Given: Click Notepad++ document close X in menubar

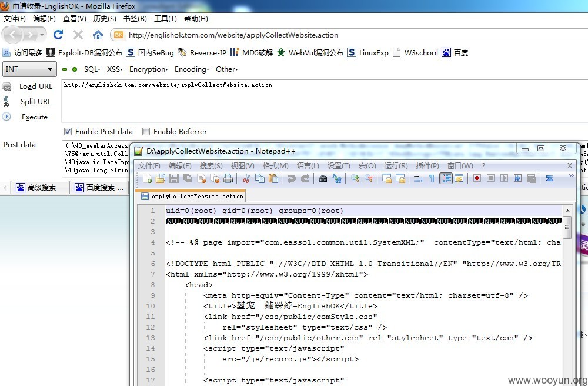Looking at the screenshot, I should point(570,165).
